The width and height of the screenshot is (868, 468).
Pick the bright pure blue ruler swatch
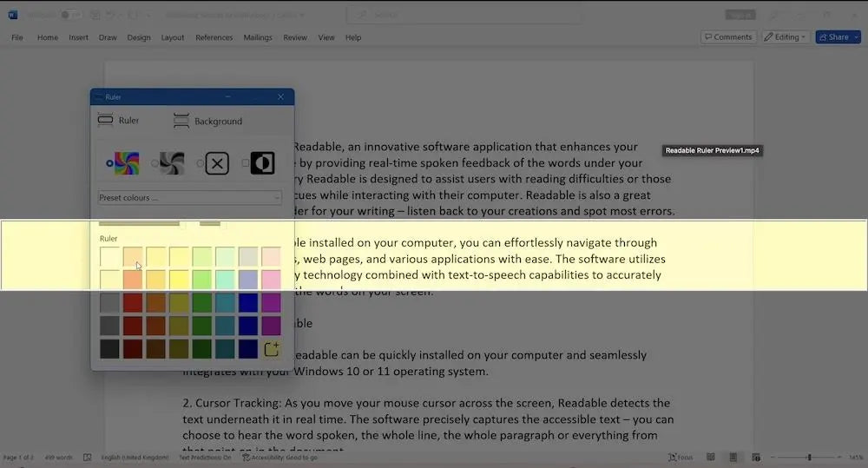(248, 303)
